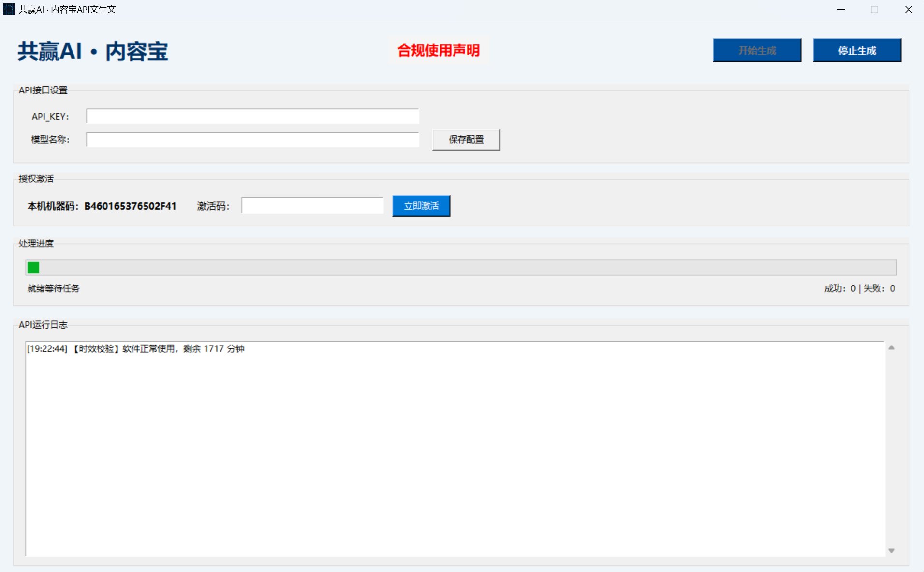Click the 开始生成 button
The width and height of the screenshot is (924, 572).
pyautogui.click(x=757, y=50)
